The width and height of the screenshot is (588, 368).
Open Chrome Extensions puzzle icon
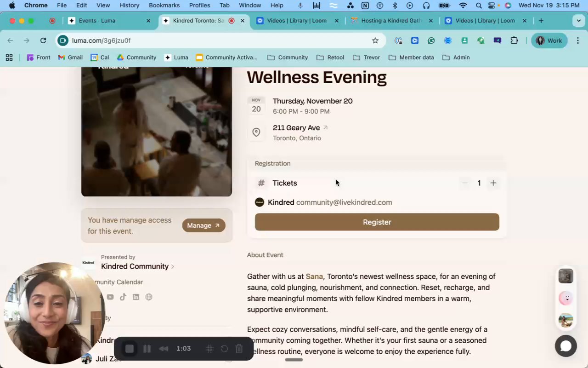(x=514, y=40)
